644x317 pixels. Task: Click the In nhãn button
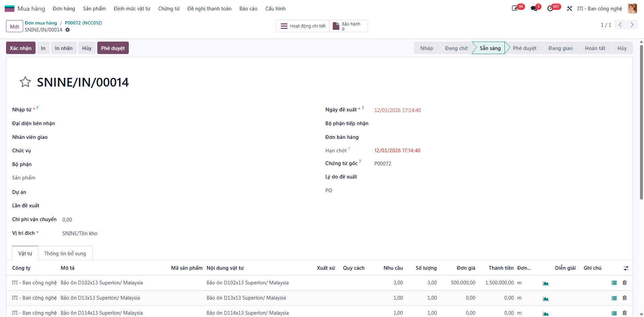point(64,48)
